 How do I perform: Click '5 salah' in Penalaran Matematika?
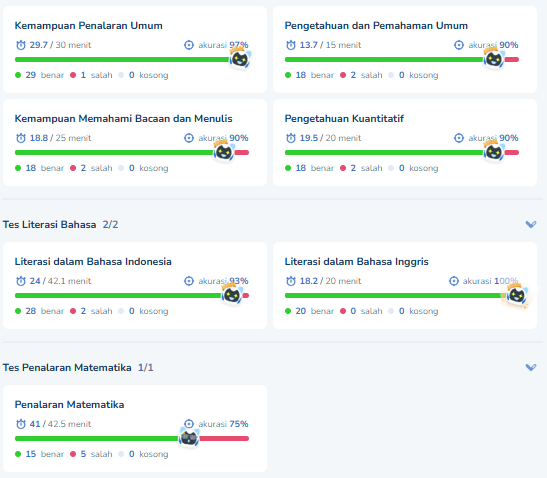pyautogui.click(x=97, y=454)
